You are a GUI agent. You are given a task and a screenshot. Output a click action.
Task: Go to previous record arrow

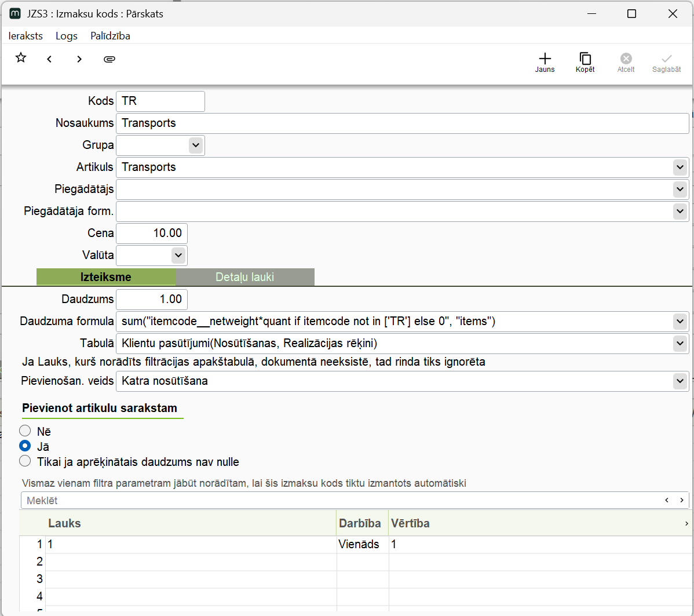click(50, 59)
